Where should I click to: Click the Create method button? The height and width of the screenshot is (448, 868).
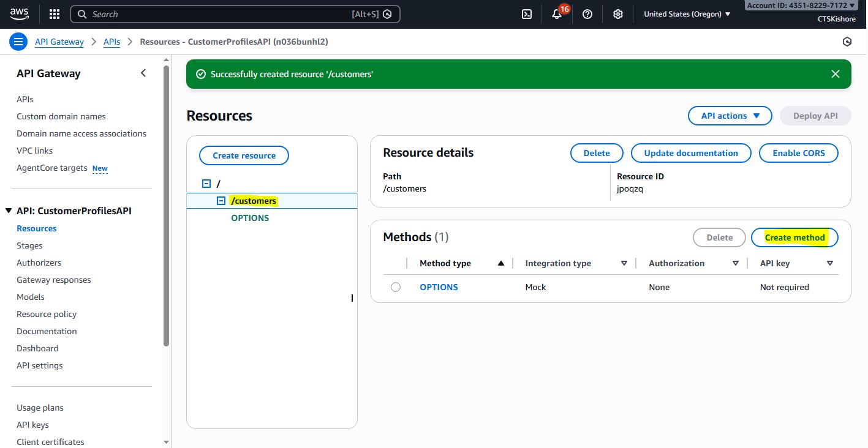[794, 237]
